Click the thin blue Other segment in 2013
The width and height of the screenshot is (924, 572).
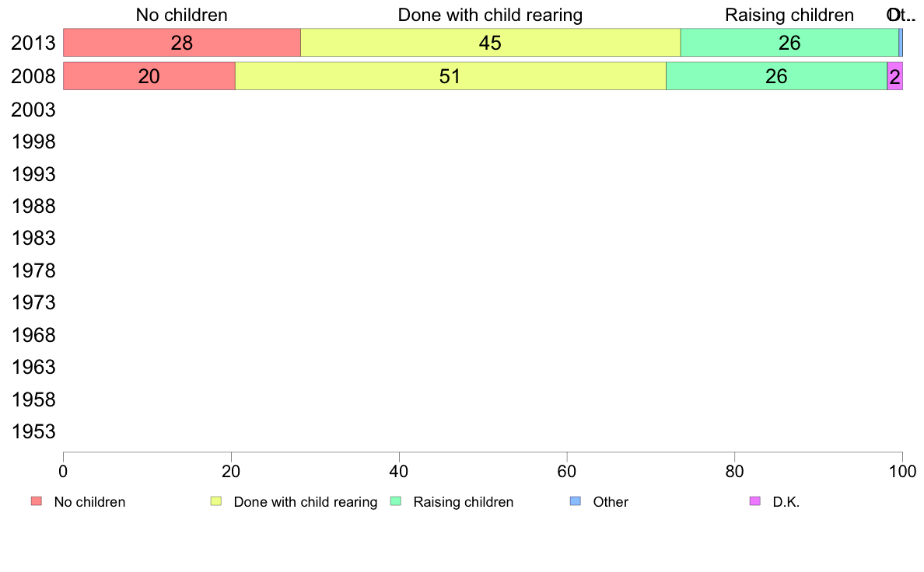901,43
